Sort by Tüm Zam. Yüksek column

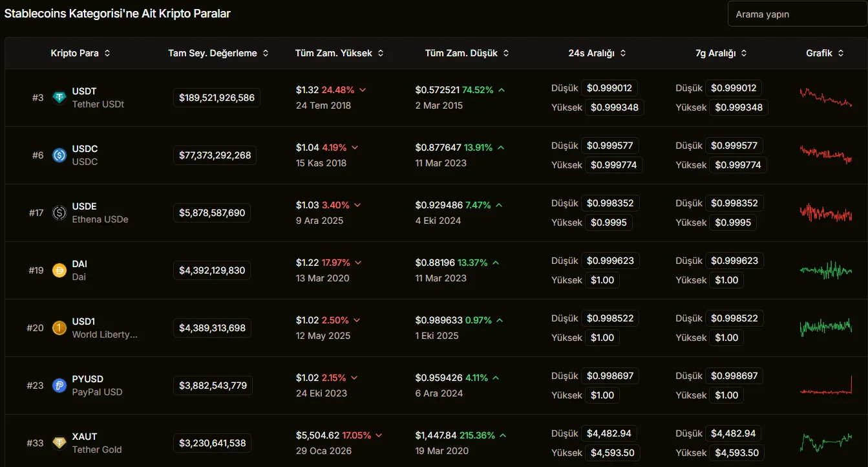[339, 53]
